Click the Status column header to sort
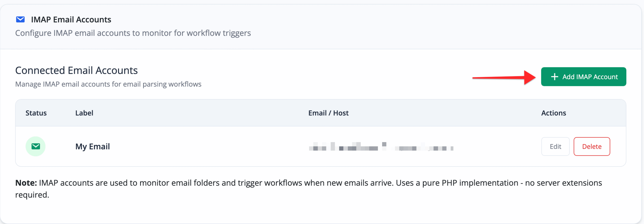The image size is (644, 224). click(x=36, y=113)
